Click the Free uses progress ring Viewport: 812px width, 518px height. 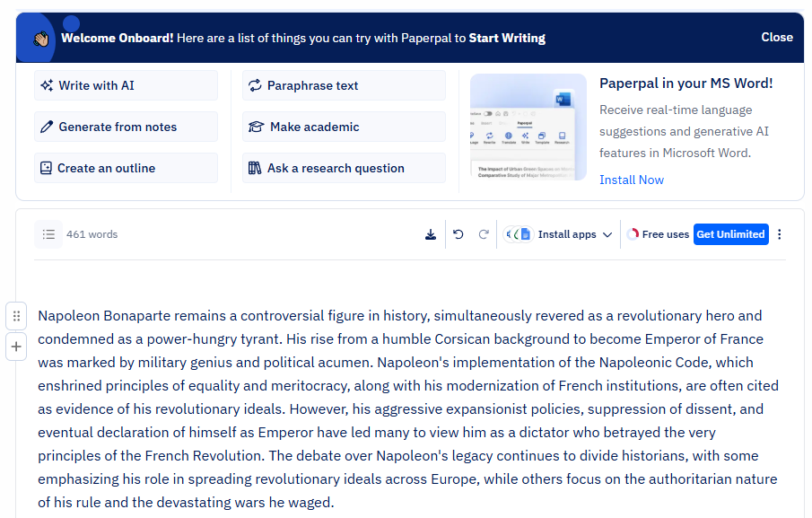[x=633, y=234]
